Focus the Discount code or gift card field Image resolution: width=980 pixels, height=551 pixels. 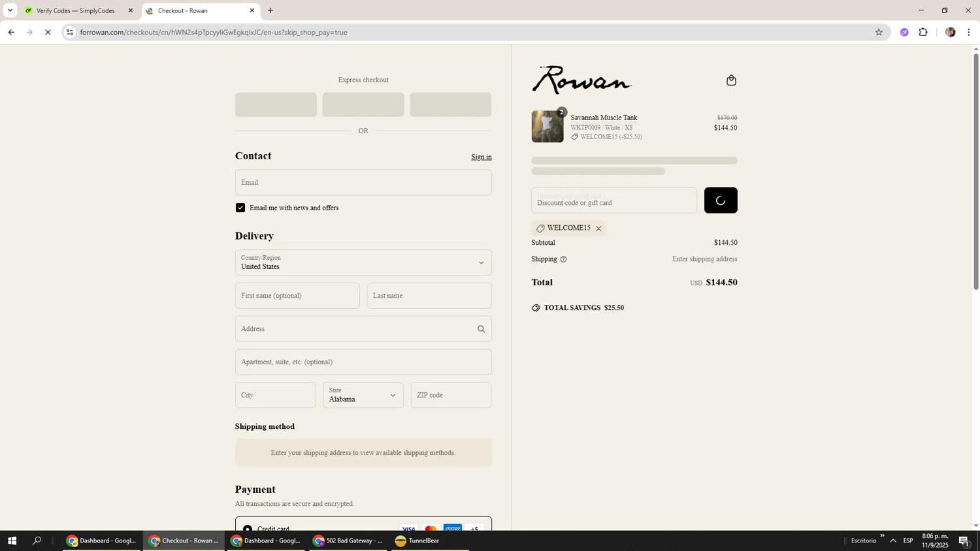(x=614, y=200)
